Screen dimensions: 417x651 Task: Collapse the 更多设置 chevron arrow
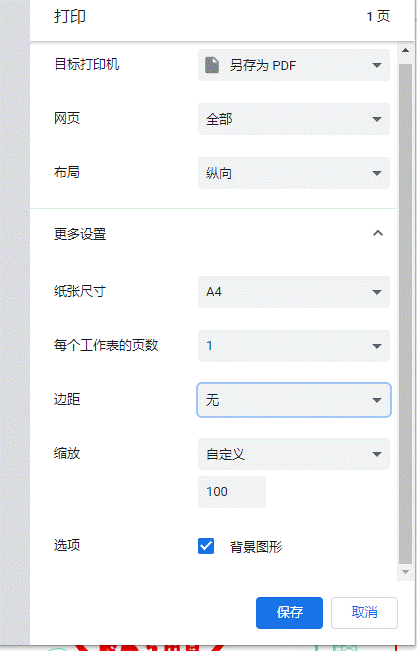click(378, 233)
